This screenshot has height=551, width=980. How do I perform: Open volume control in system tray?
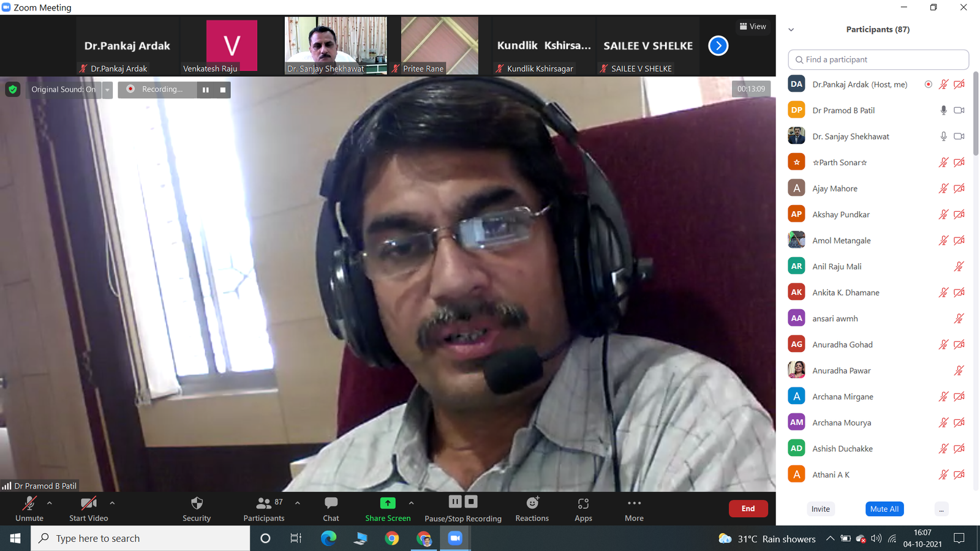point(876,539)
